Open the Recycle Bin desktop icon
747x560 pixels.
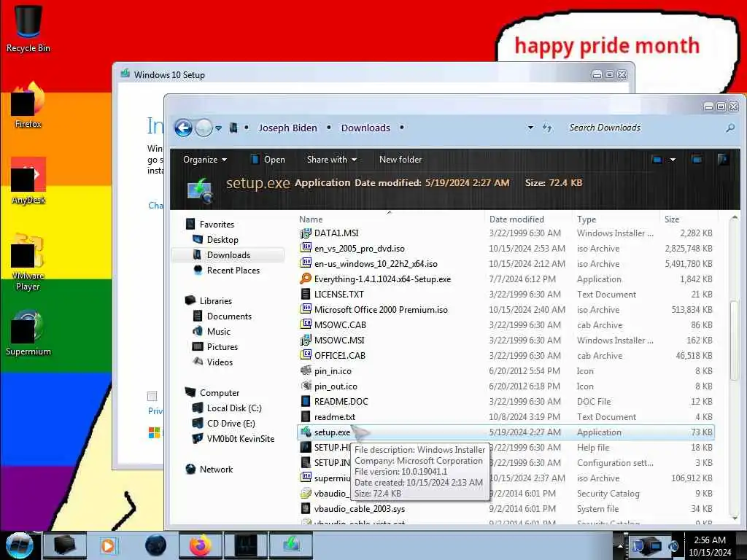pos(28,28)
